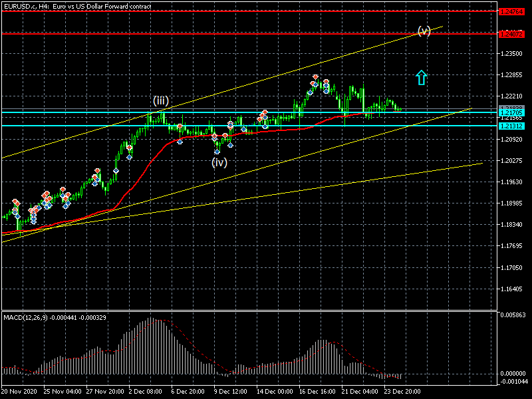
Task: Click the 14 Dec 00:00 date label
Action: pyautogui.click(x=275, y=391)
